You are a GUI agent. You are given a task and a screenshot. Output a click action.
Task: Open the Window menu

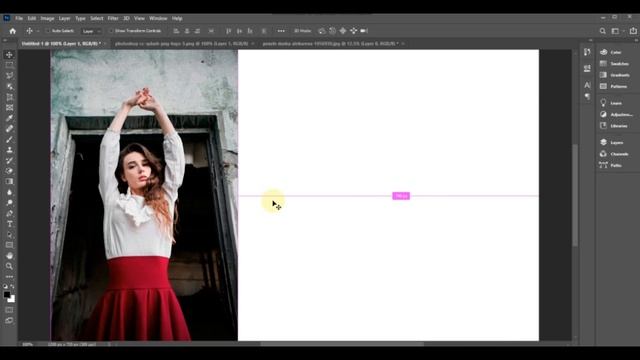[x=158, y=18]
